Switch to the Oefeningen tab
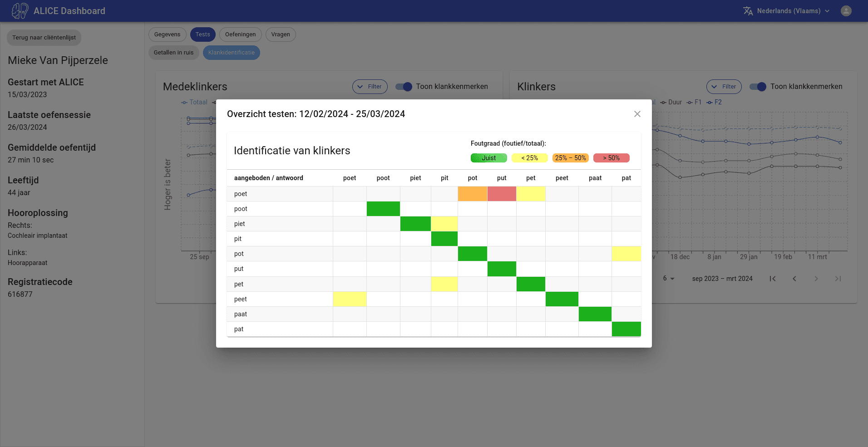 tap(240, 34)
